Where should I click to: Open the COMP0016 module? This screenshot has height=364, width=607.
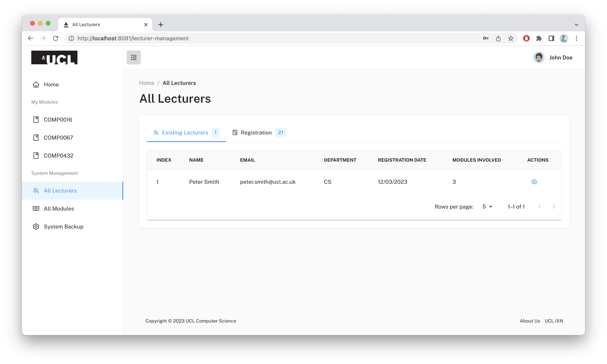click(72, 120)
